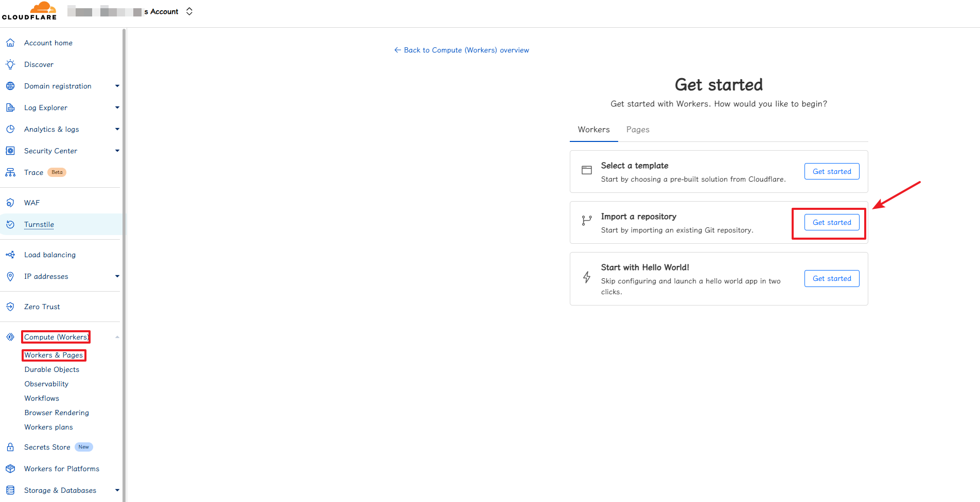Expand the Storage & Databases menu

click(117, 490)
